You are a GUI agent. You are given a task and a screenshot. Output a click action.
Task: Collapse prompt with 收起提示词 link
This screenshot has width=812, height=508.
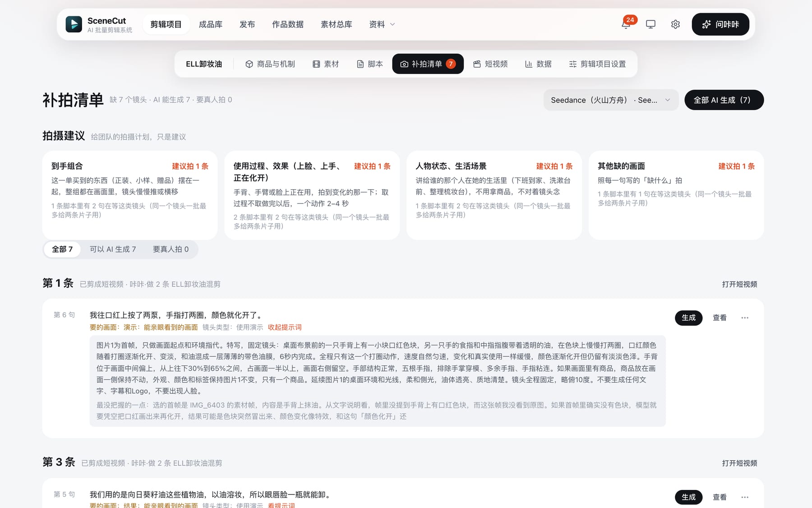(285, 327)
